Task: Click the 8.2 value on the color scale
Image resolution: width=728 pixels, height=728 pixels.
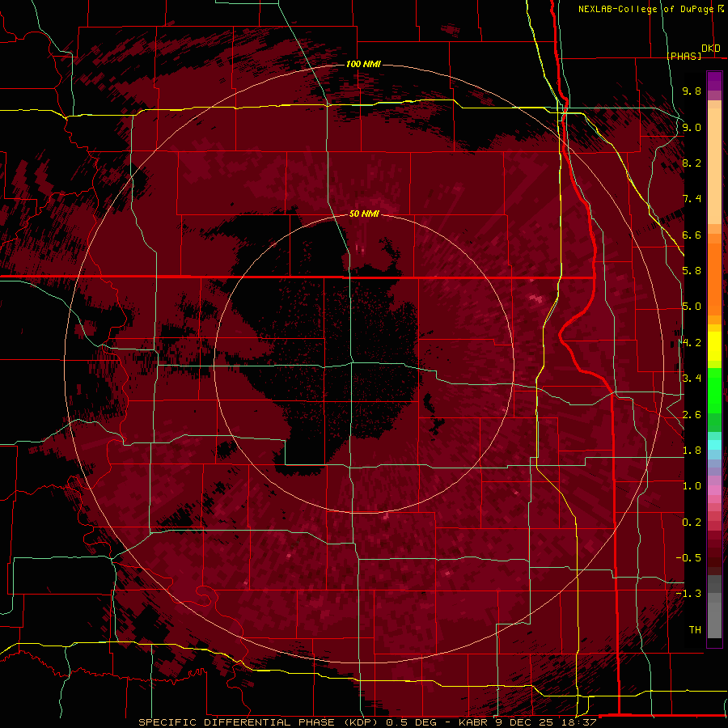Action: pos(692,163)
